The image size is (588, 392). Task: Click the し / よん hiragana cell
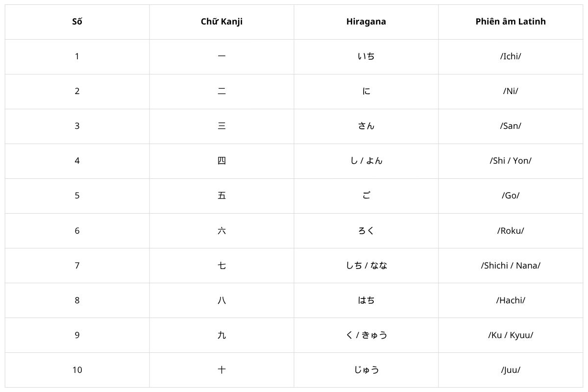366,161
